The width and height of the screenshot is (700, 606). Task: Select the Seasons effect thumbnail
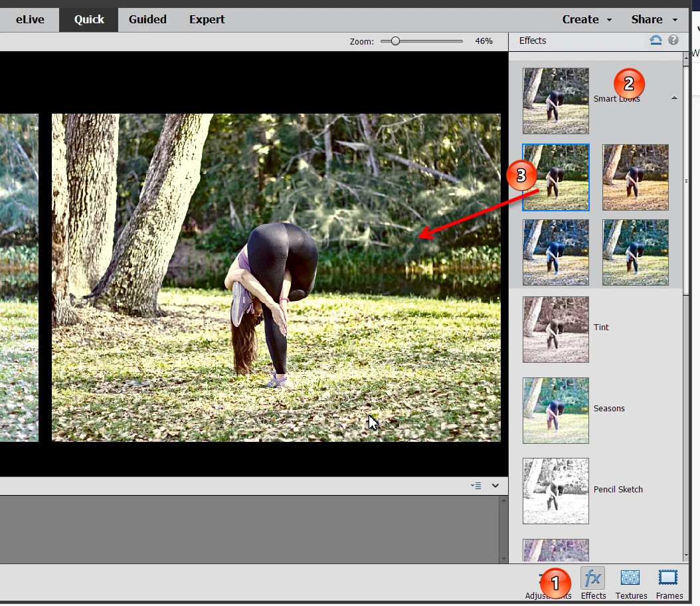556,411
